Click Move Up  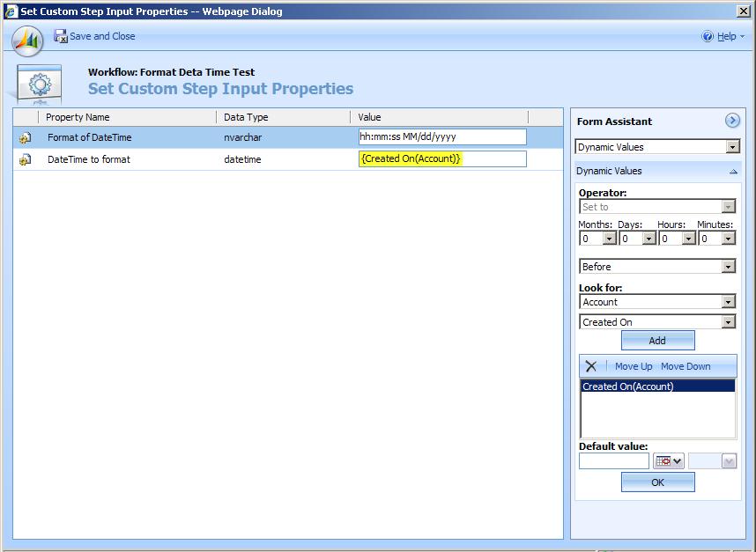point(634,366)
